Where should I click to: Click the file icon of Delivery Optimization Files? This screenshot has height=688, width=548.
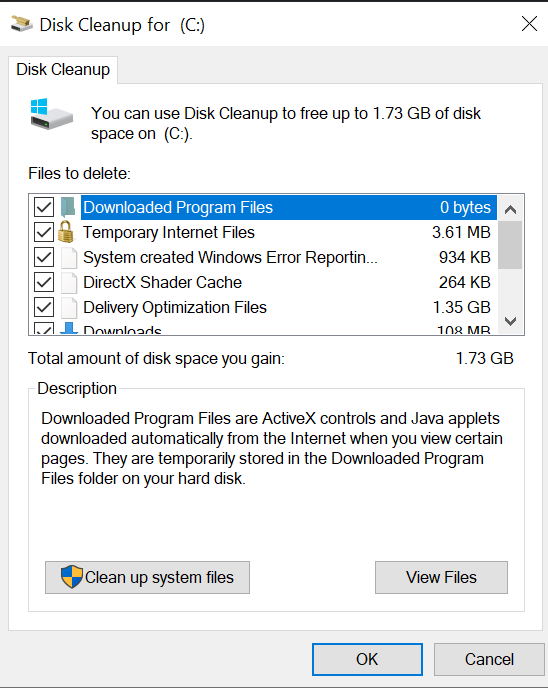point(69,308)
